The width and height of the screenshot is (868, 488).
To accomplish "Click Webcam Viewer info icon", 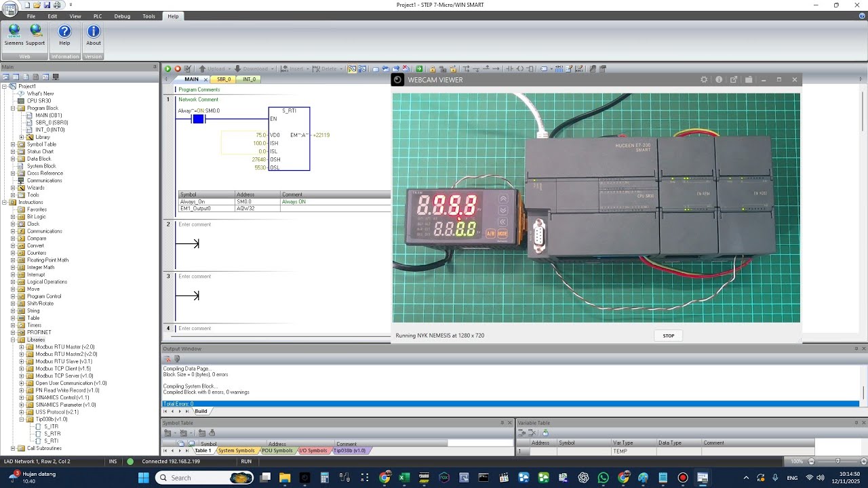I will pyautogui.click(x=719, y=80).
